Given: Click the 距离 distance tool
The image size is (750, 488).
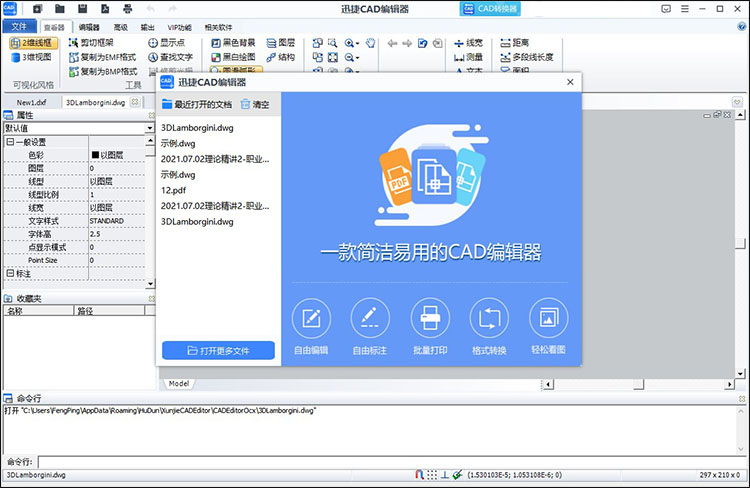Looking at the screenshot, I should 515,43.
